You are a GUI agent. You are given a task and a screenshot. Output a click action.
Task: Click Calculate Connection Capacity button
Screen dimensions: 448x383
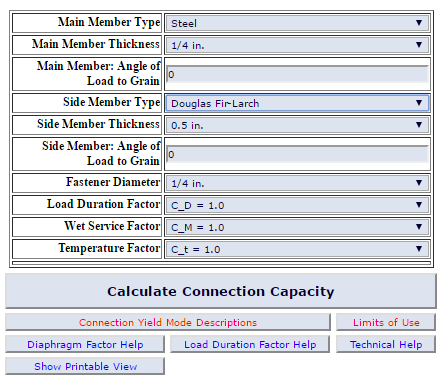point(221,291)
